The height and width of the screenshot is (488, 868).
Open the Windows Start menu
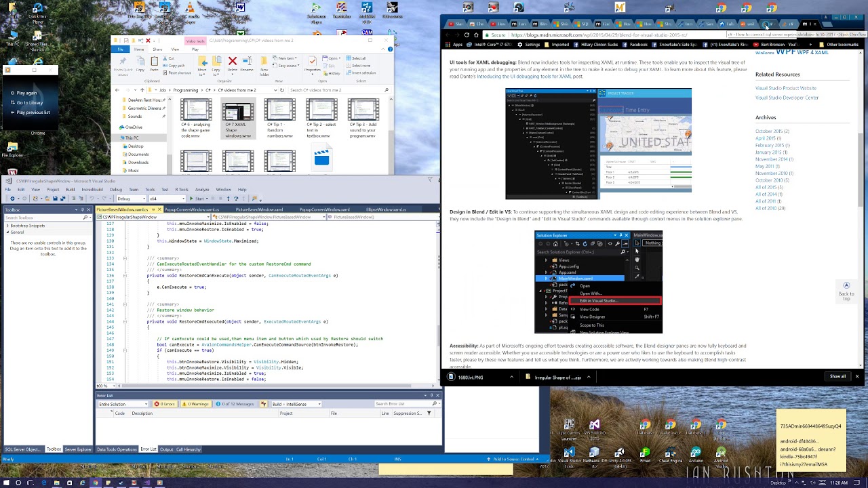pyautogui.click(x=6, y=483)
